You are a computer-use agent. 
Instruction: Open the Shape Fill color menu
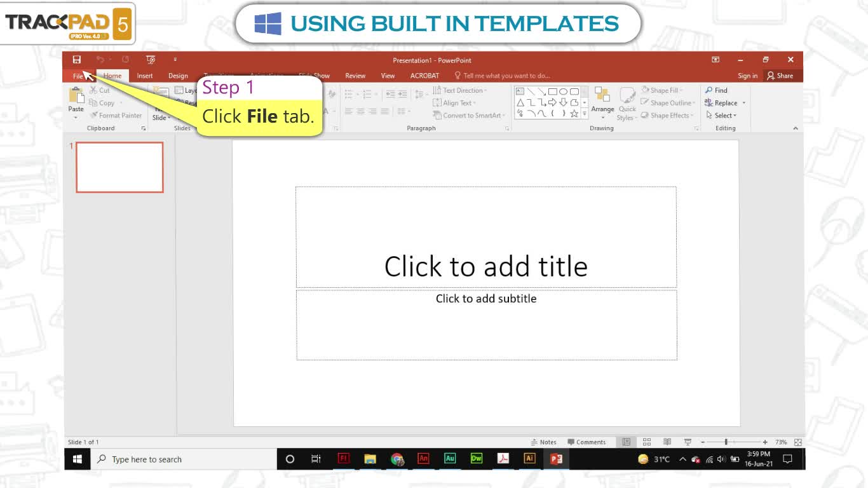(x=662, y=90)
